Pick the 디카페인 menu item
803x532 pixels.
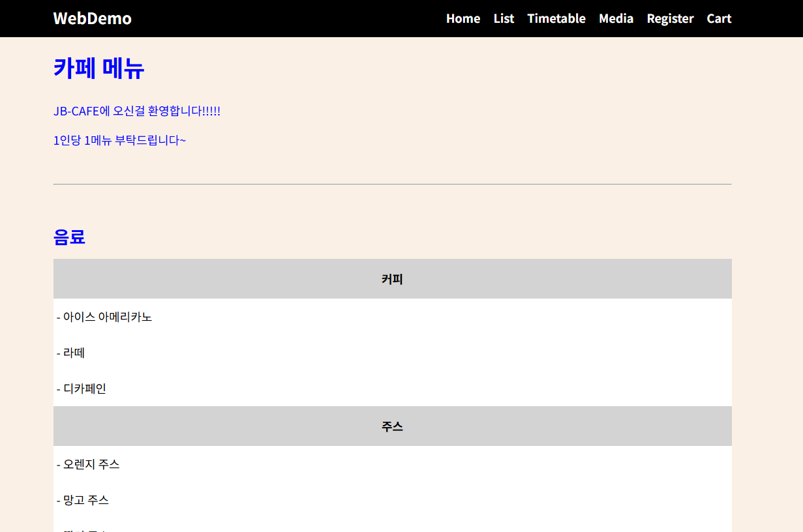tap(82, 389)
